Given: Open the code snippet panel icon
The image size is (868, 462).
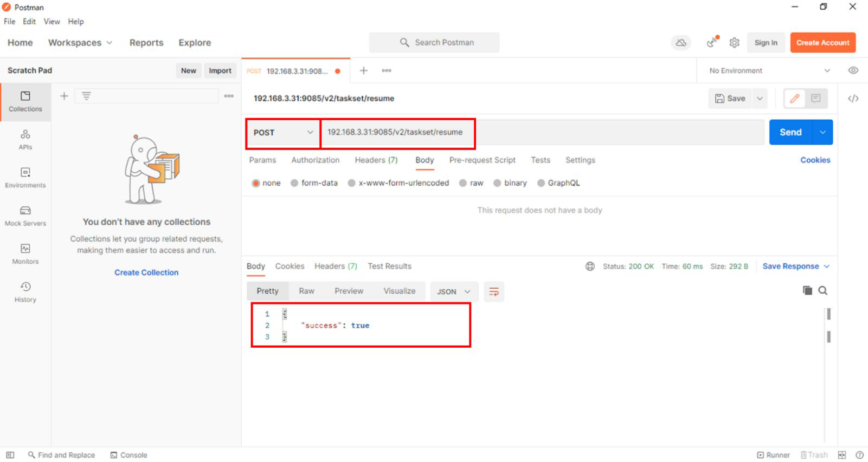Looking at the screenshot, I should 853,99.
